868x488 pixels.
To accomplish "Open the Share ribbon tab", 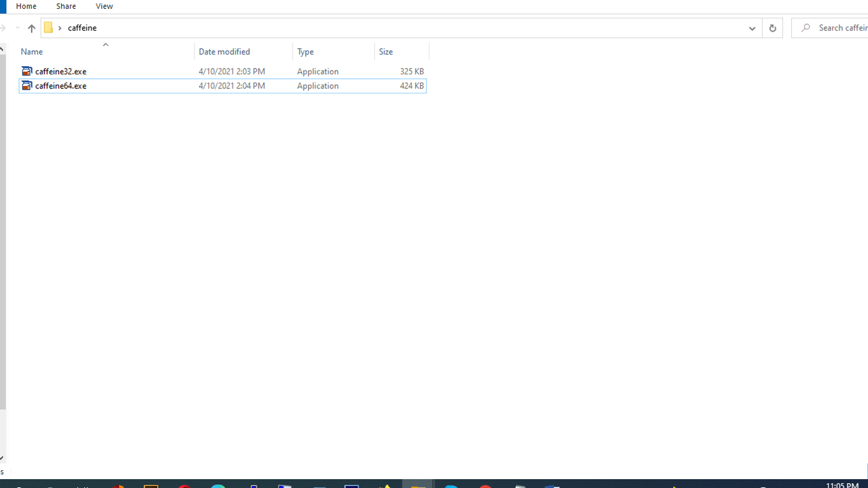I will (66, 6).
